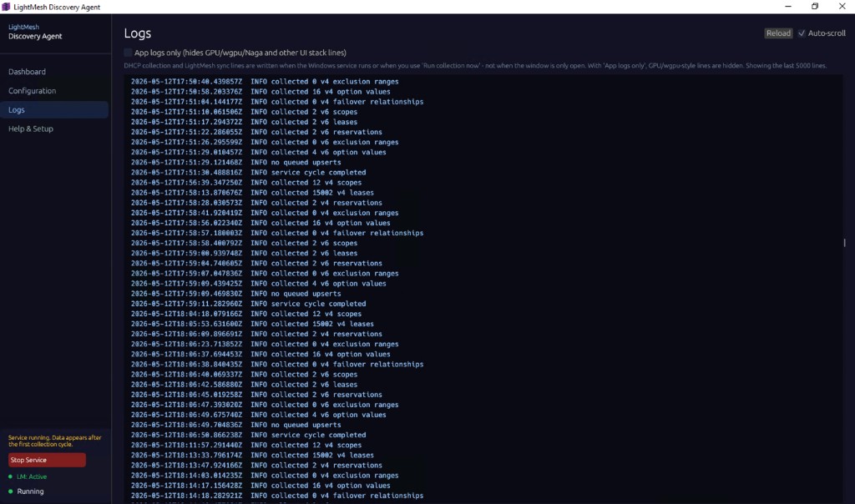
Task: Select log line at 18:13:47 v4 reservations
Action: (x=256, y=466)
